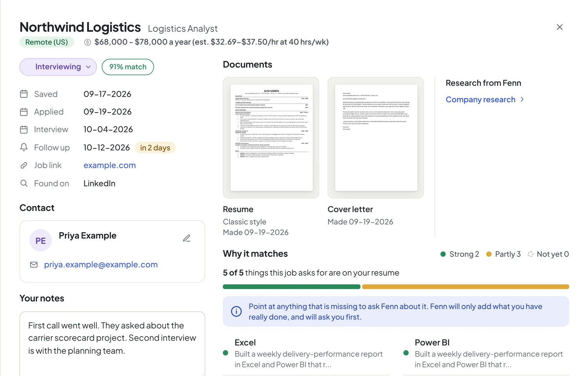The height and width of the screenshot is (376, 588).
Task: Click the Follow up bell icon
Action: tap(24, 147)
